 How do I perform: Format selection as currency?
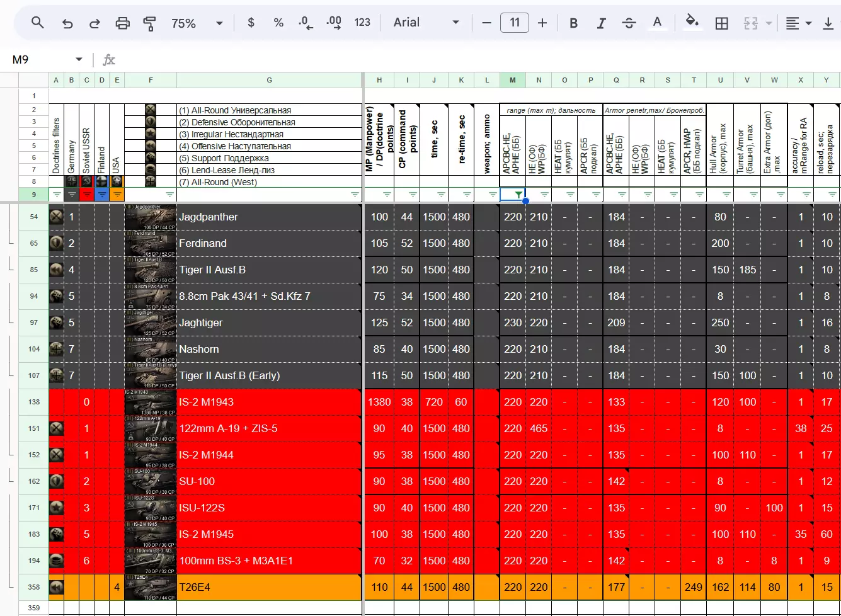pyautogui.click(x=251, y=23)
